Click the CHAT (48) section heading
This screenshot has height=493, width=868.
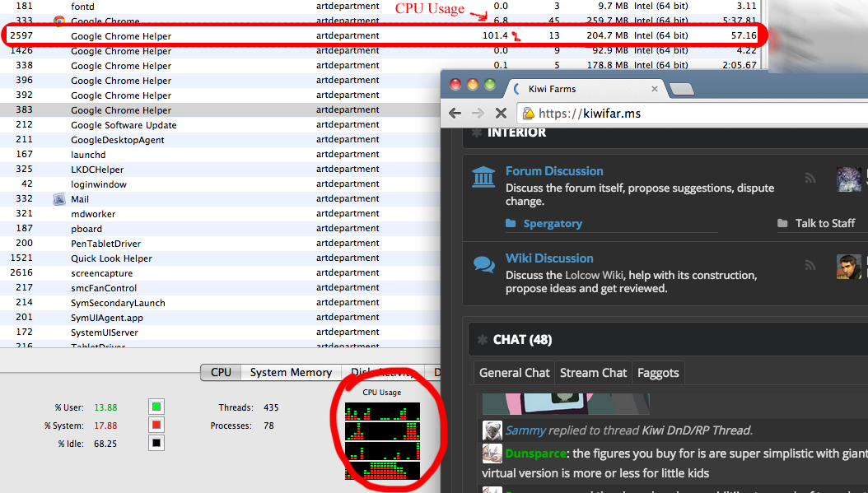pos(523,339)
